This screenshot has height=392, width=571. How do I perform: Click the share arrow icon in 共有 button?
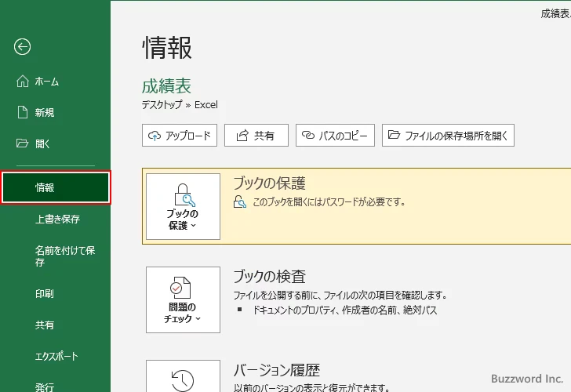click(242, 136)
